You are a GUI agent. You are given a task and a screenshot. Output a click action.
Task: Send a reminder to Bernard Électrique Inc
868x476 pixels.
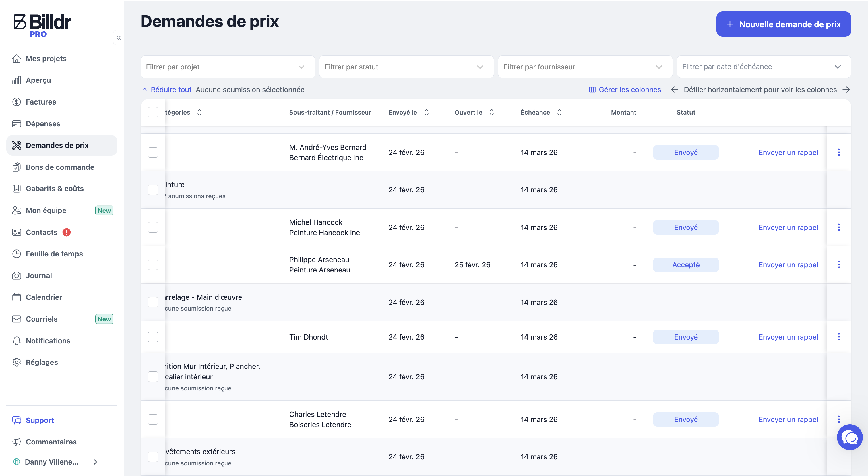coord(788,152)
